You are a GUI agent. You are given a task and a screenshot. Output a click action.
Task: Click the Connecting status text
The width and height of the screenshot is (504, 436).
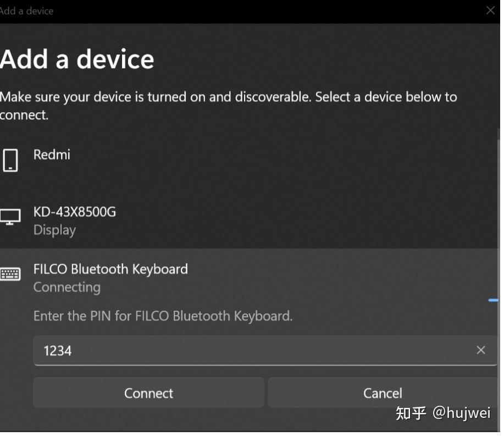click(67, 287)
